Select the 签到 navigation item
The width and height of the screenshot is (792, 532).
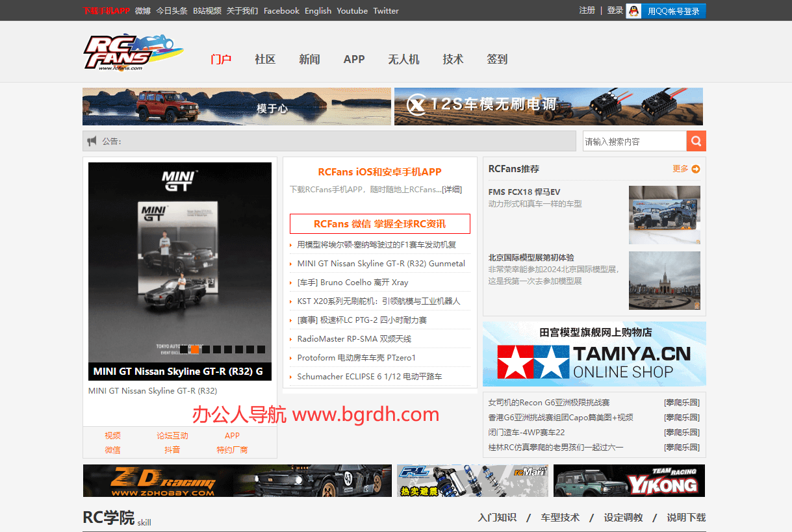click(x=497, y=59)
